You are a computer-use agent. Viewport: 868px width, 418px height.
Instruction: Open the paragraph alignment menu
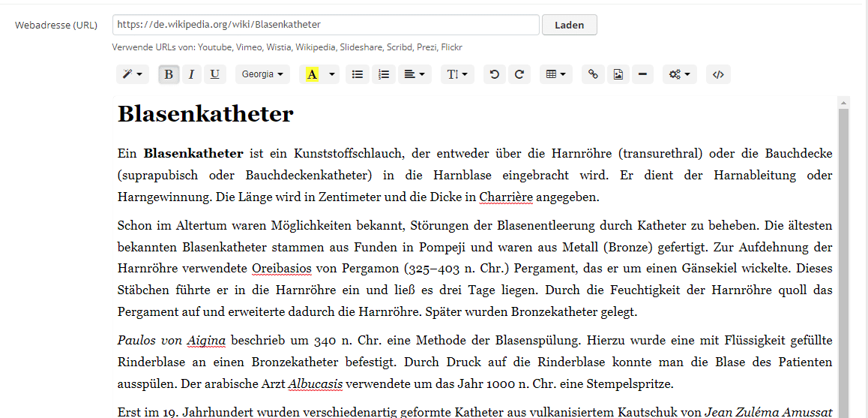(415, 74)
